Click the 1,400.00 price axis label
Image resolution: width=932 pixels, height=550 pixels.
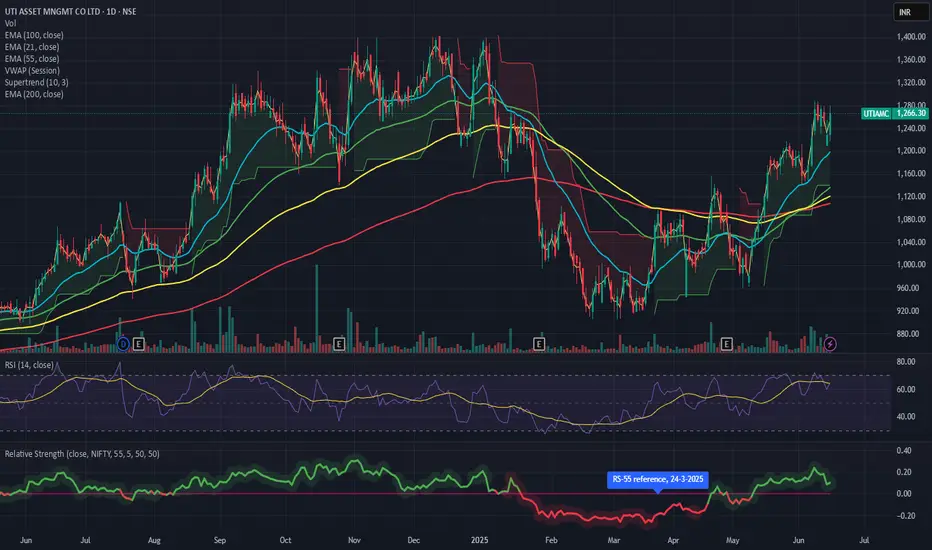coord(911,37)
